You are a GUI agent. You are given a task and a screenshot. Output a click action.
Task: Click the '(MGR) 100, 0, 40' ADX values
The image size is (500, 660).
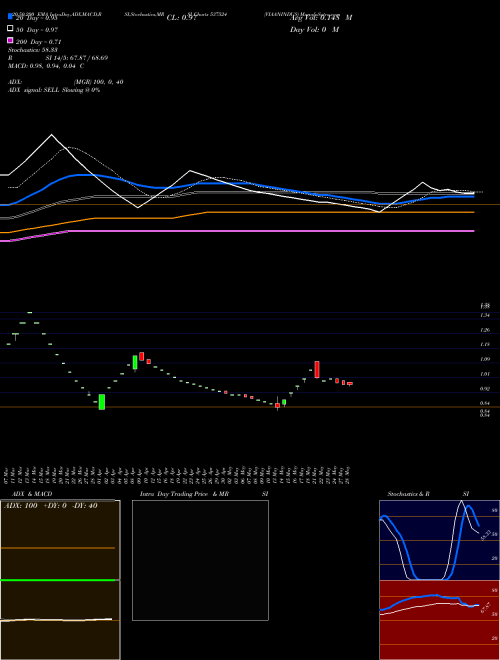click(x=98, y=82)
